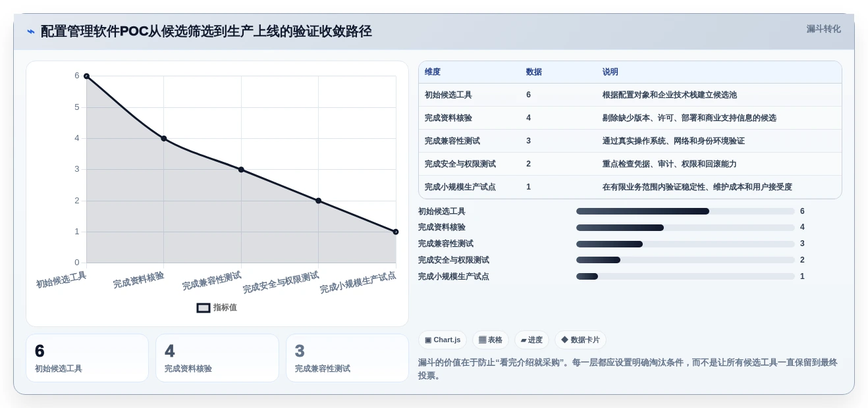The height and width of the screenshot is (408, 868).
Task: Click the 进度 tag chip
Action: [531, 340]
